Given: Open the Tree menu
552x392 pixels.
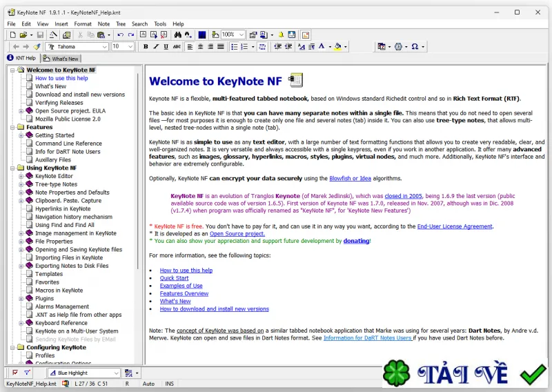Looking at the screenshot, I should [x=121, y=24].
